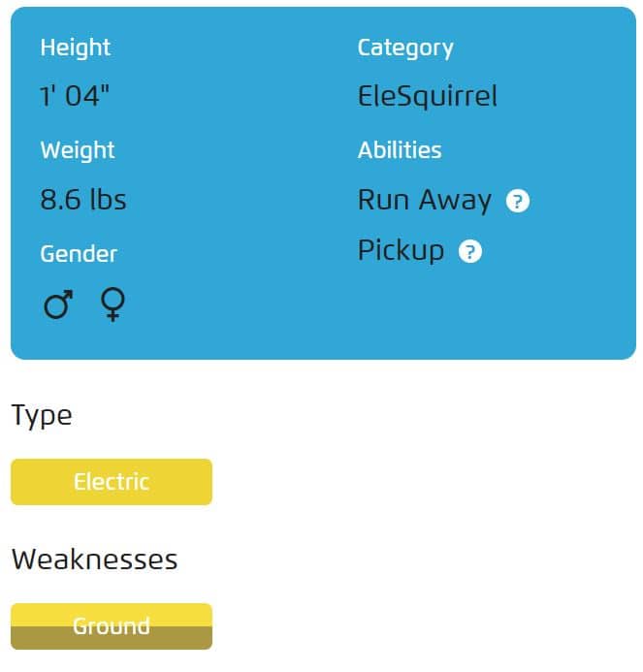Viewport: 643px width, 672px height.
Task: Select the Ground weakness badge
Action: (112, 626)
